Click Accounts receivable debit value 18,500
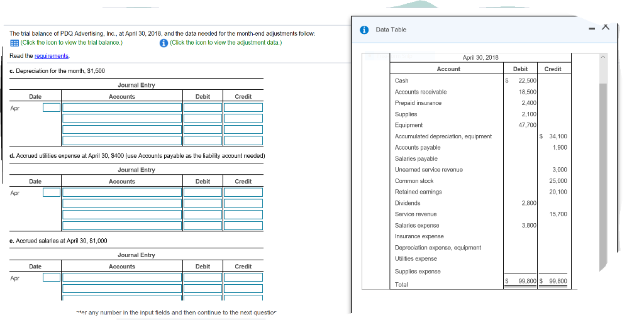The image size is (644, 325). click(528, 92)
